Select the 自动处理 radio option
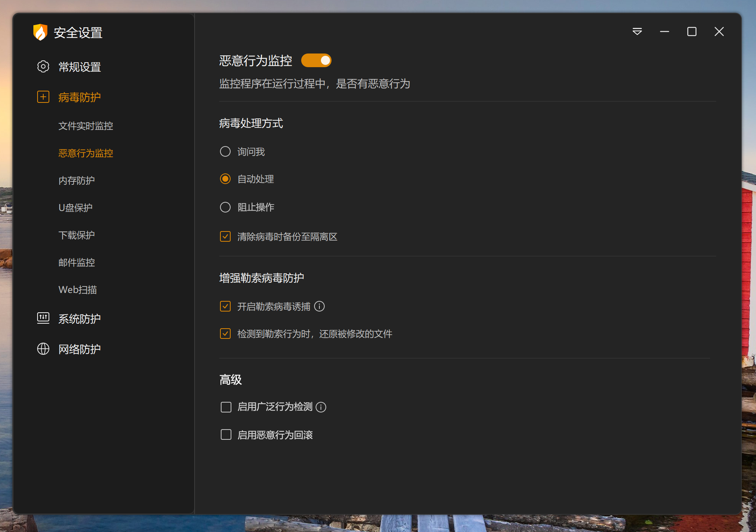Screen dimensions: 756x532 225,179
